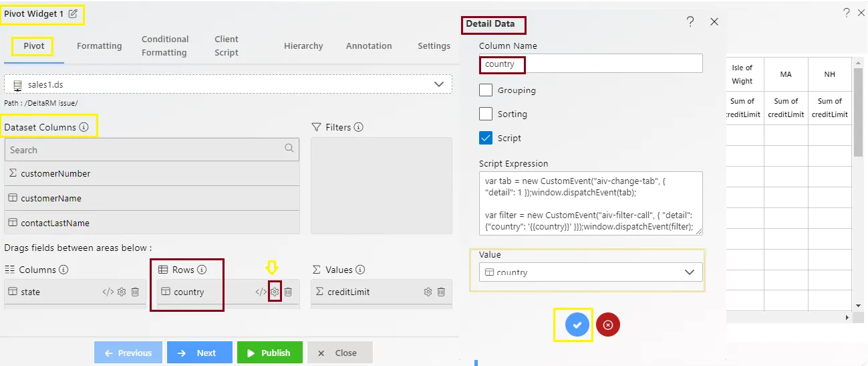This screenshot has height=366, width=868.
Task: Open the script code icon for country row
Action: tap(261, 292)
